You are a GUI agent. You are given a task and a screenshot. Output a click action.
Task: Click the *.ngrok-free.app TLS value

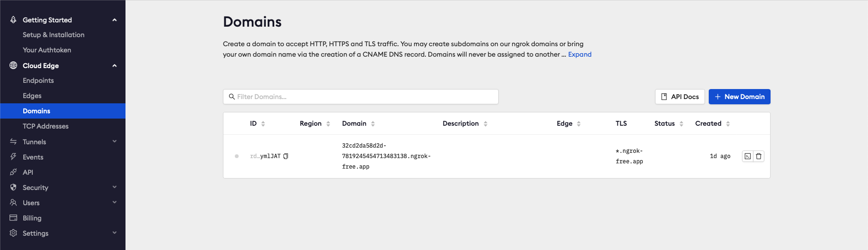tap(629, 156)
